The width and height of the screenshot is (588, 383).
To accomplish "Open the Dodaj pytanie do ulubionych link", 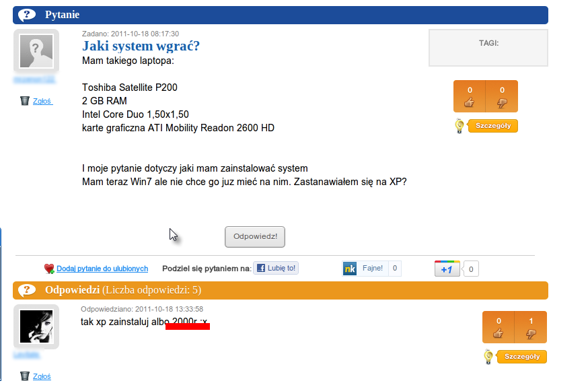I will (102, 269).
